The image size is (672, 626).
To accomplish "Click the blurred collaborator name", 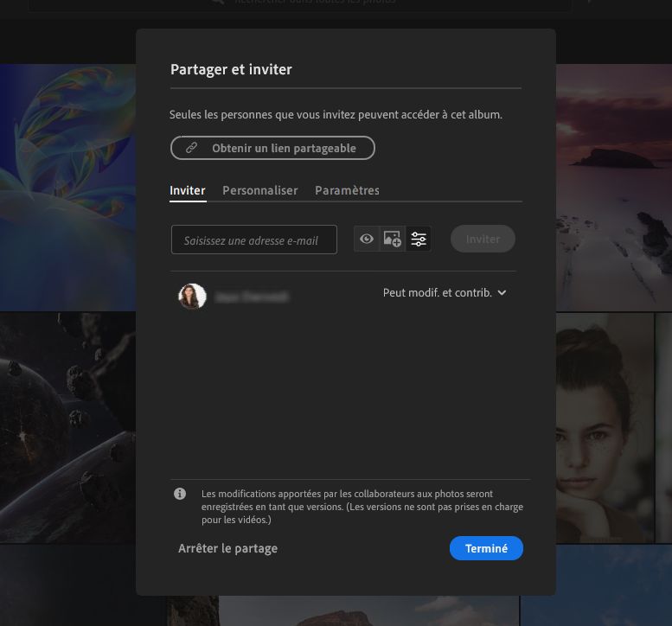I will [252, 297].
